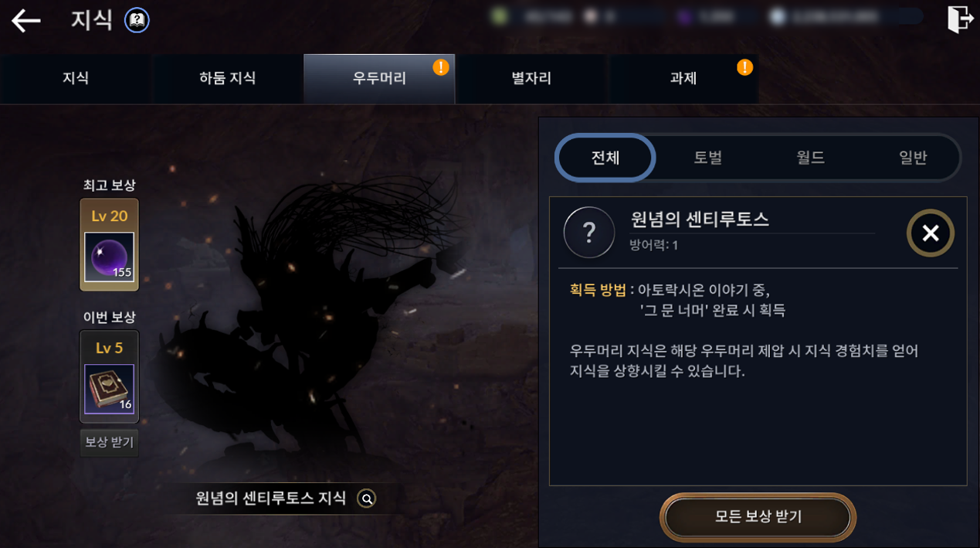Go back using the arrow icon
Viewport: 980px width, 548px height.
25,21
